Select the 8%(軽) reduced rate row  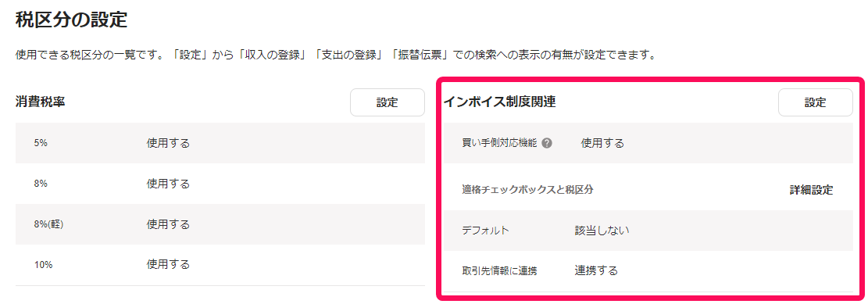pos(220,224)
